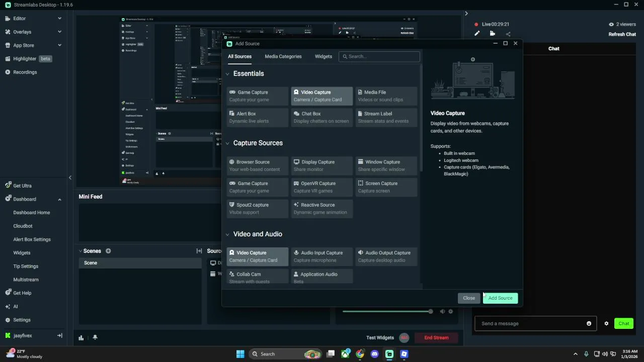644x362 pixels.
Task: Switch to the Media Categories tab
Action: (283, 56)
